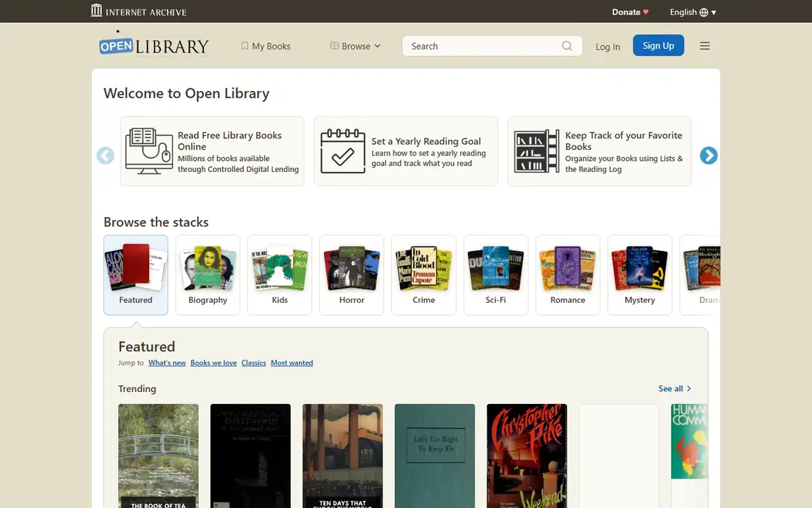
Task: Jump to What's new link
Action: point(167,363)
